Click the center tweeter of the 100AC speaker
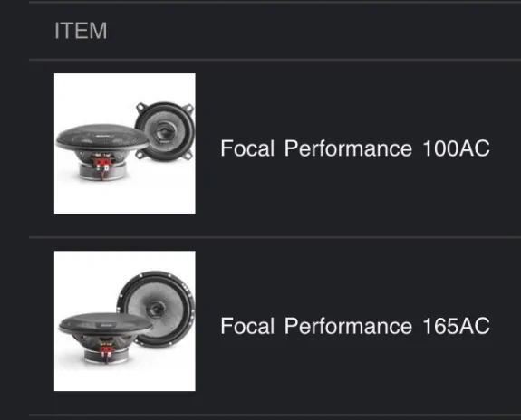This screenshot has height=420, width=521. tap(165, 132)
